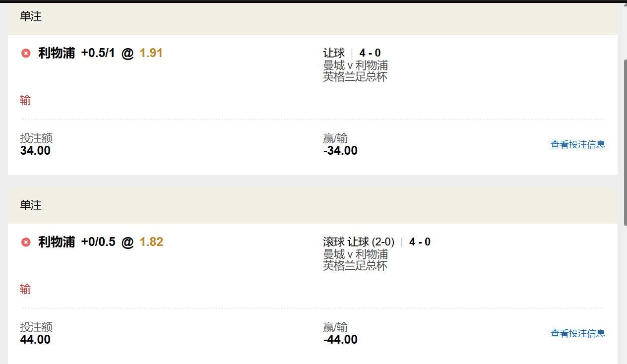
Task: Click the 滚球 让球 (2-0) result line
Action: 376,242
